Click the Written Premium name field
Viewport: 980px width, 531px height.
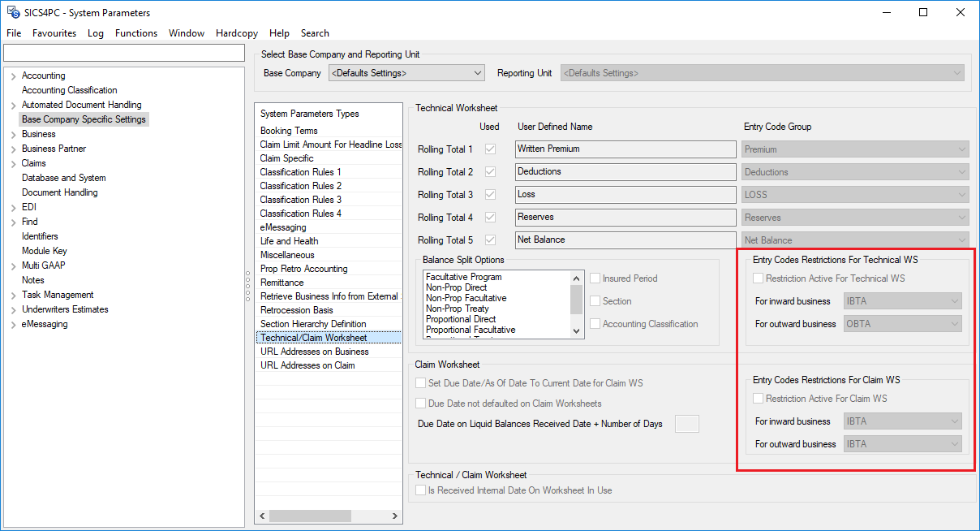coord(625,149)
